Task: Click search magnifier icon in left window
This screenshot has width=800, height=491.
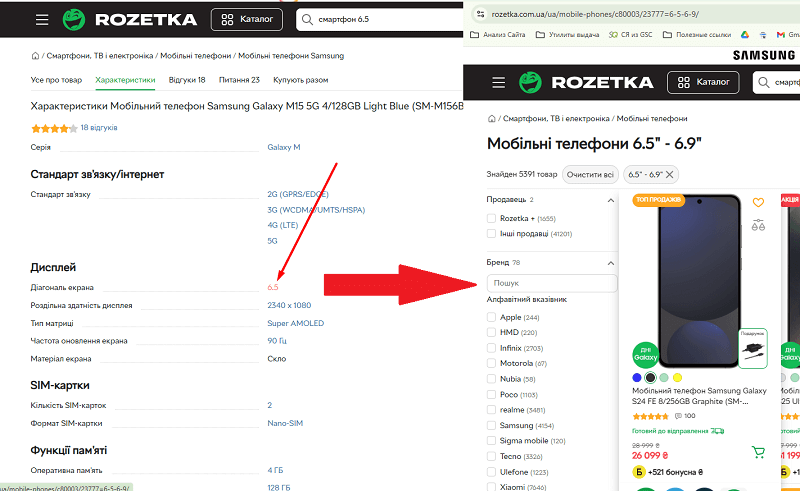Action: (307, 20)
